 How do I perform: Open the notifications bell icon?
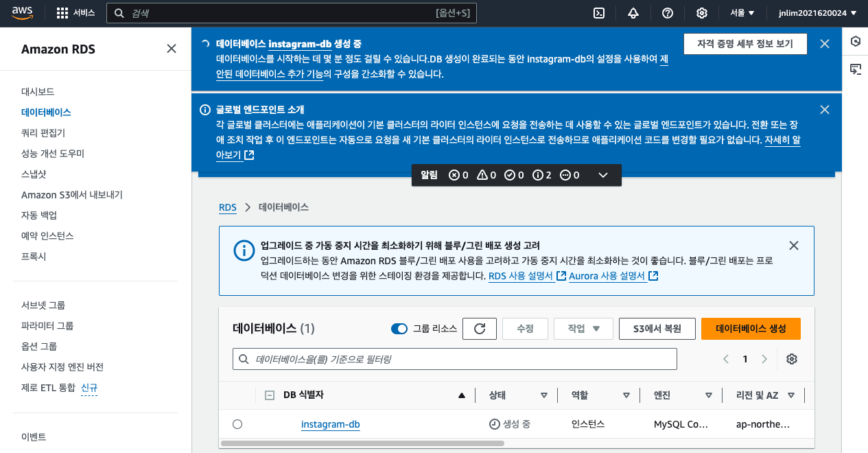(633, 13)
